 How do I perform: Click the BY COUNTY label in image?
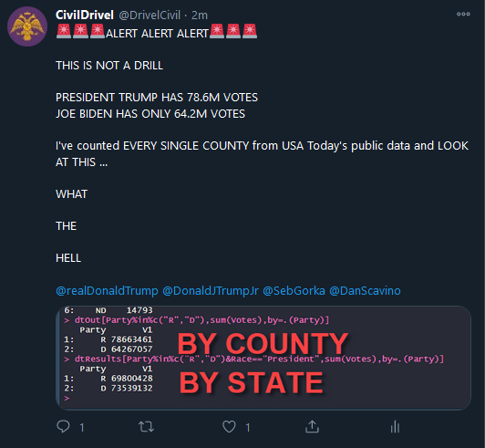click(263, 343)
